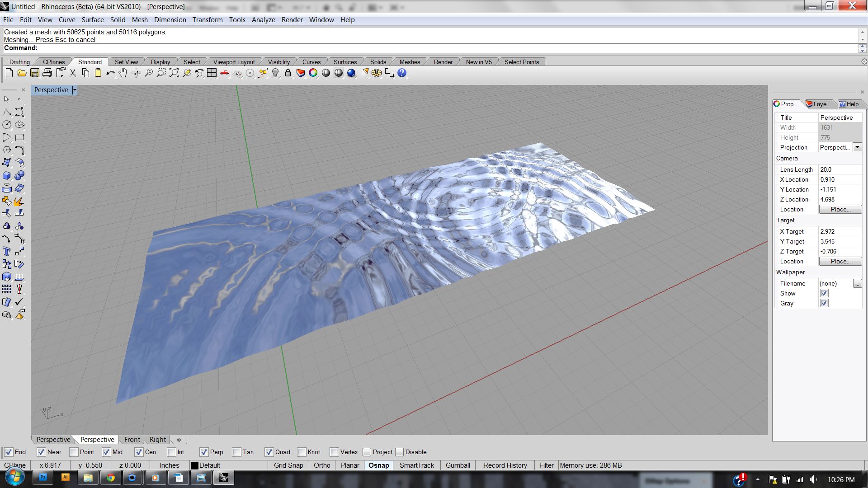This screenshot has width=868, height=488.
Task: Click the lightbulb hide objects icon
Action: (275, 73)
